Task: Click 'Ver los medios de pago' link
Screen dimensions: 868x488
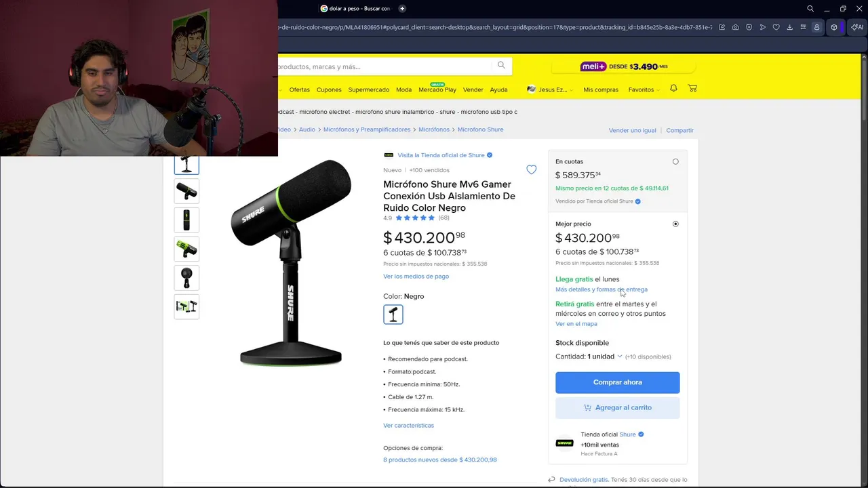Action: 416,277
